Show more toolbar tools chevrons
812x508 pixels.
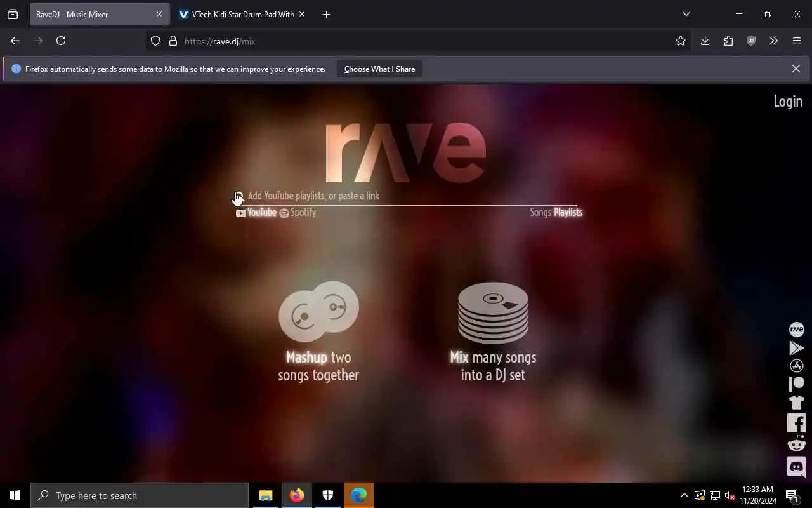click(773, 41)
